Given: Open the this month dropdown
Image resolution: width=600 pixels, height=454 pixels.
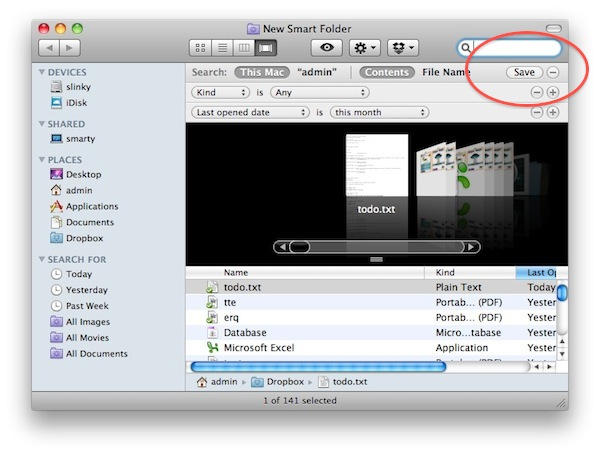Looking at the screenshot, I should 368,112.
